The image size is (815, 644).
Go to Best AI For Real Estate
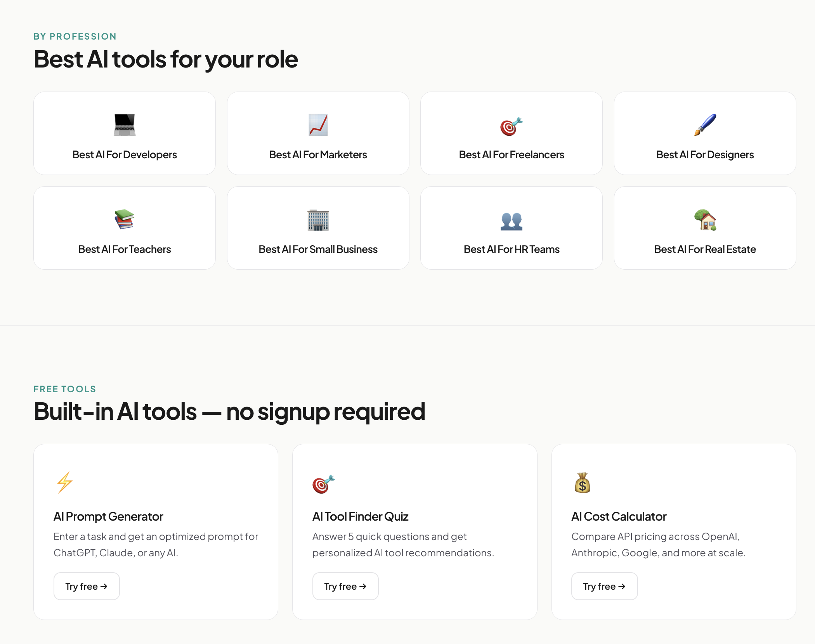pos(705,249)
